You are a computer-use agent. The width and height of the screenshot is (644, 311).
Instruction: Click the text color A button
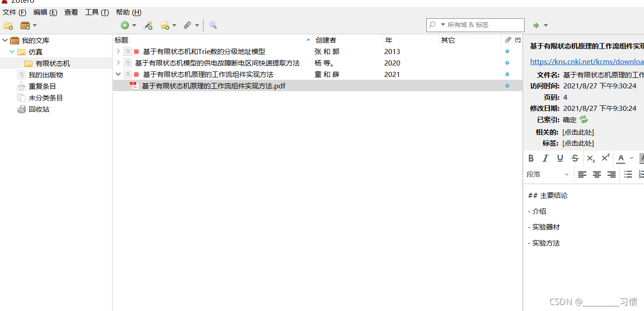(x=621, y=158)
